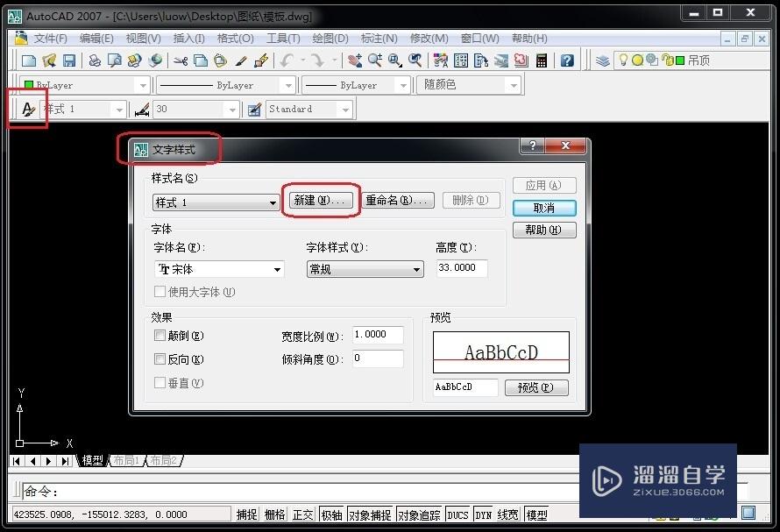Expand the 字体样式 font style dropdown
Viewport: 780px width, 532px height.
point(416,268)
